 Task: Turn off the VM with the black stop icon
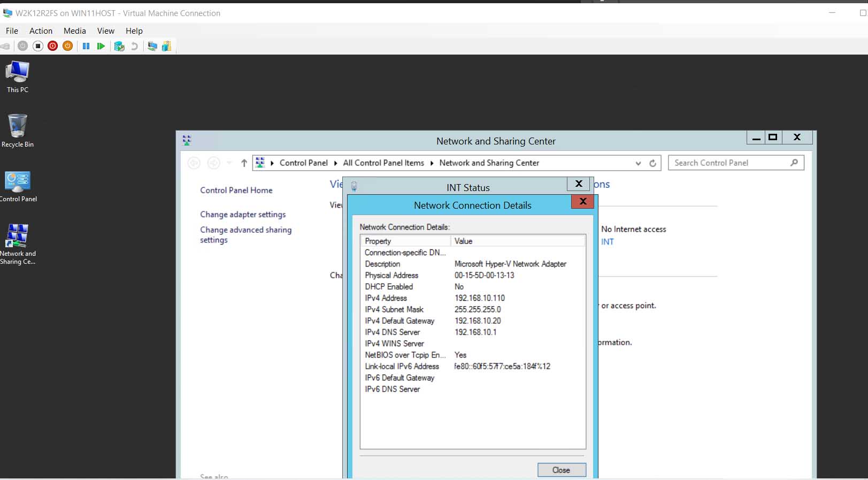click(37, 46)
